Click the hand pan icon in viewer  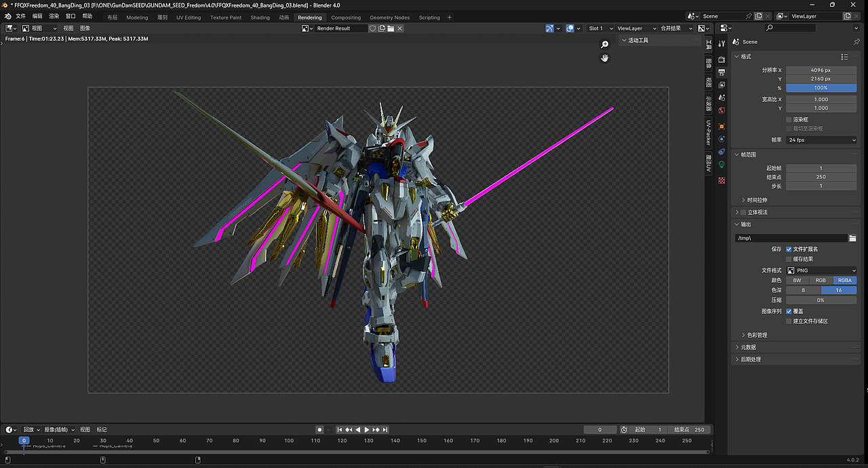click(605, 58)
